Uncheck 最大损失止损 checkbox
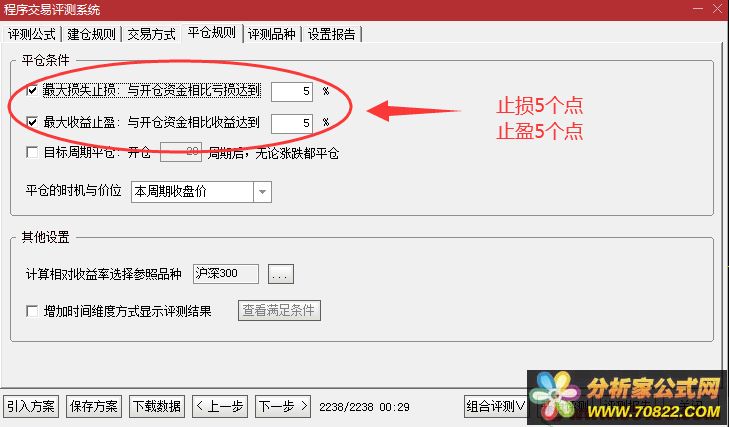This screenshot has width=729, height=427. (32, 90)
